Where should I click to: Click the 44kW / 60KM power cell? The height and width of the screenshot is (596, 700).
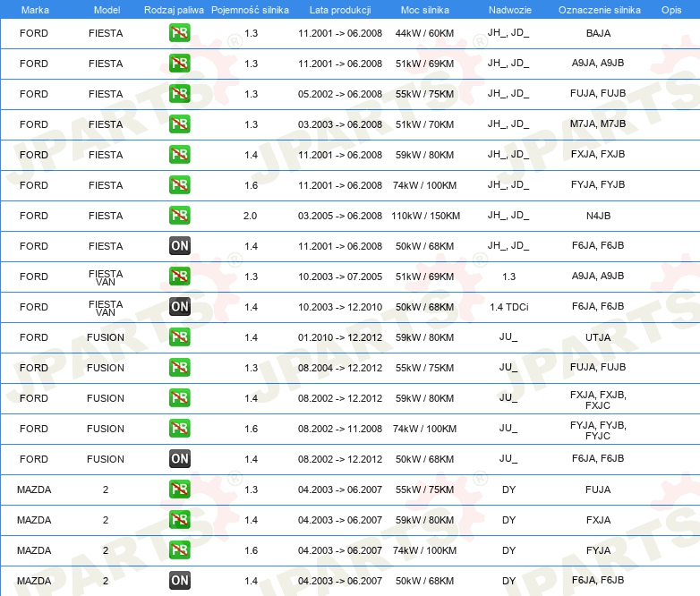click(424, 33)
